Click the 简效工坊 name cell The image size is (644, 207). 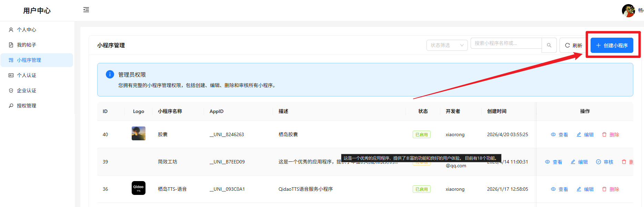[x=168, y=162]
